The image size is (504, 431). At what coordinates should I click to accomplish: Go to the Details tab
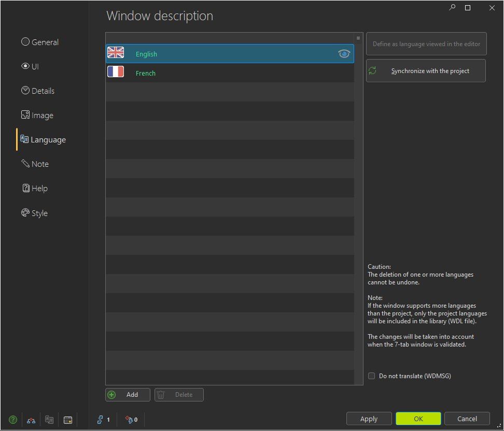(38, 91)
